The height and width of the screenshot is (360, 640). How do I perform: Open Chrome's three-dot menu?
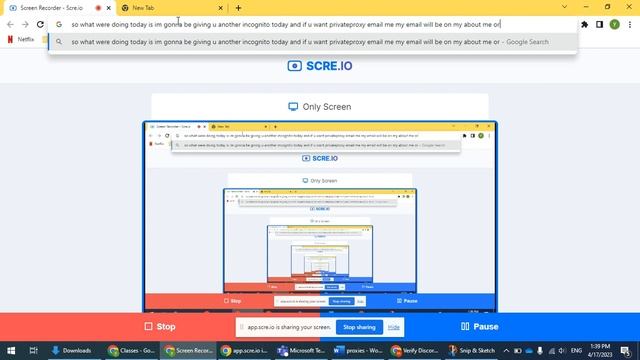pyautogui.click(x=630, y=24)
